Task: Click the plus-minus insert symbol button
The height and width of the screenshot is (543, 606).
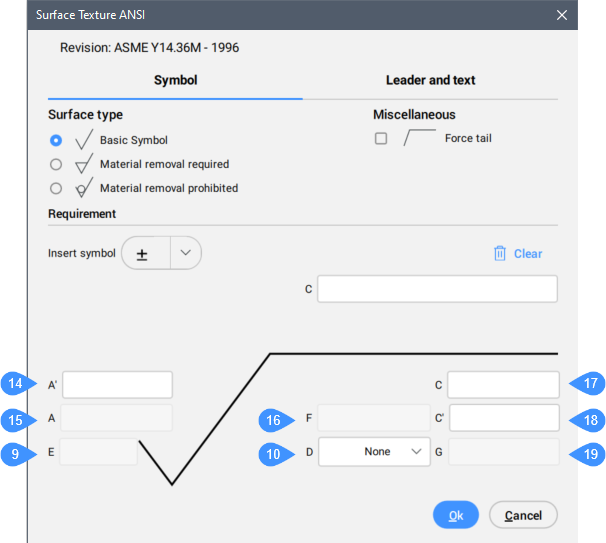Action: tap(143, 254)
